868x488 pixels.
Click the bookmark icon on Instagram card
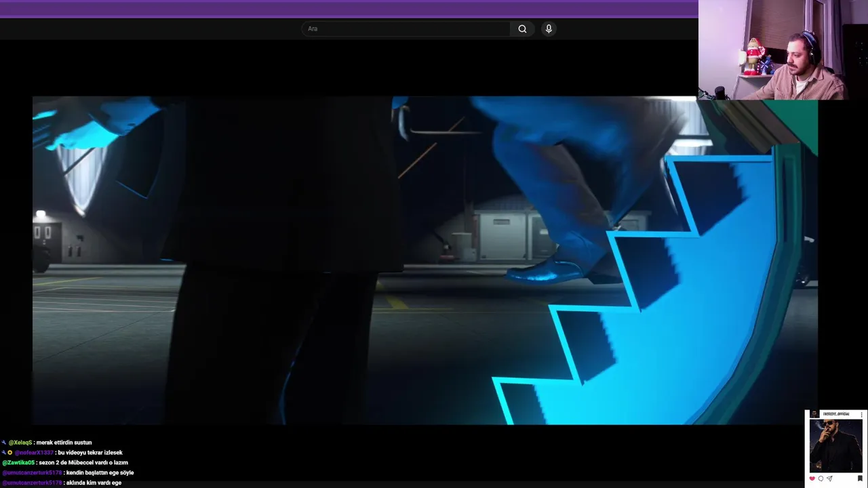tap(860, 479)
